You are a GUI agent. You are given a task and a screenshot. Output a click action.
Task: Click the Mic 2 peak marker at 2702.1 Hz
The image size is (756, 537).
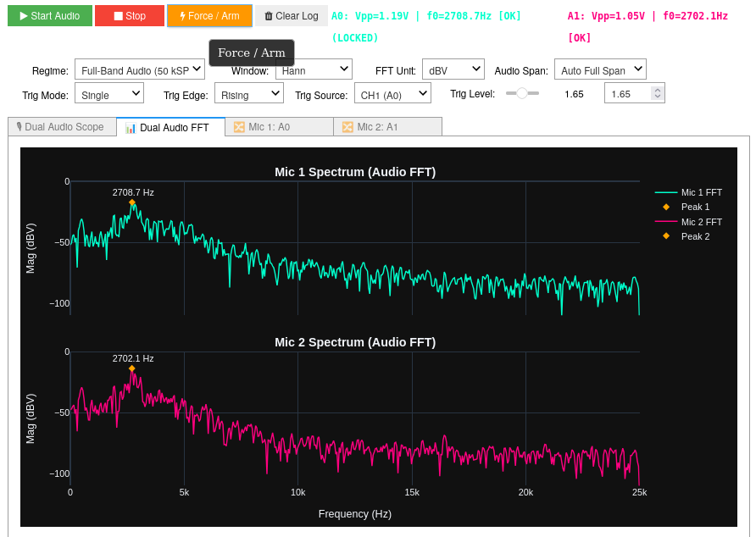tap(132, 368)
